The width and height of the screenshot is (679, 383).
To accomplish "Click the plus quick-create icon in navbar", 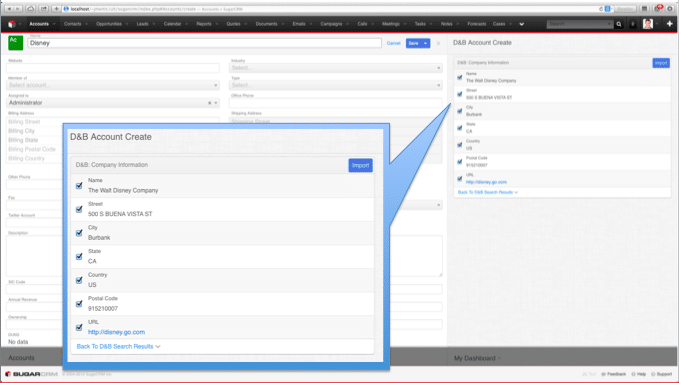I will pyautogui.click(x=669, y=24).
